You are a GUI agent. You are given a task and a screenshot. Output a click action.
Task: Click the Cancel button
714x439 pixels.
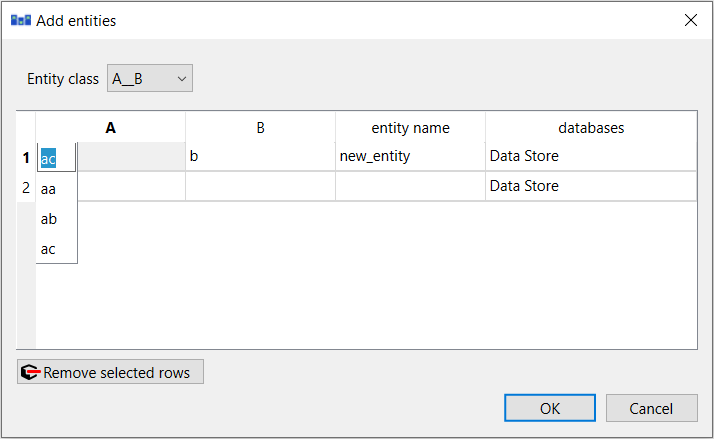pyautogui.click(x=651, y=408)
